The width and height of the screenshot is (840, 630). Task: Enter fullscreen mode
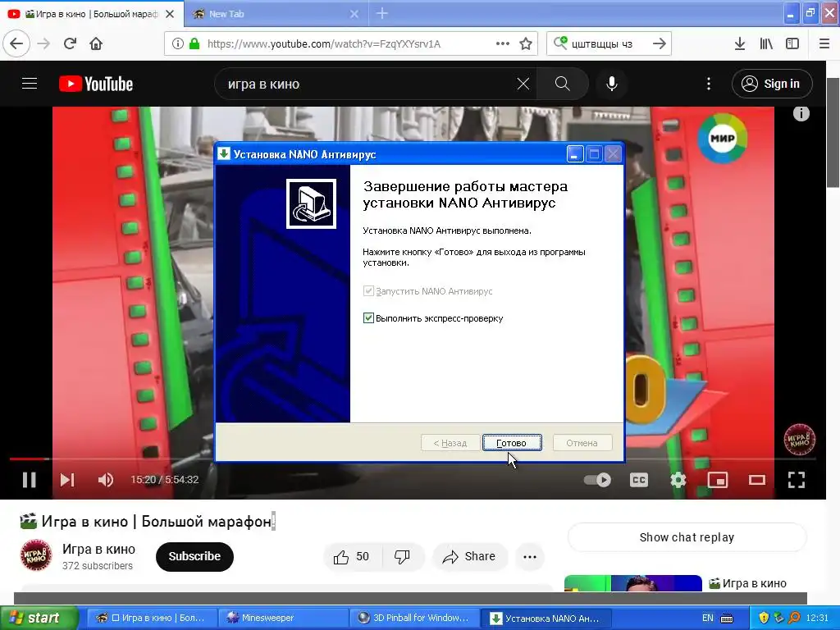point(797,479)
